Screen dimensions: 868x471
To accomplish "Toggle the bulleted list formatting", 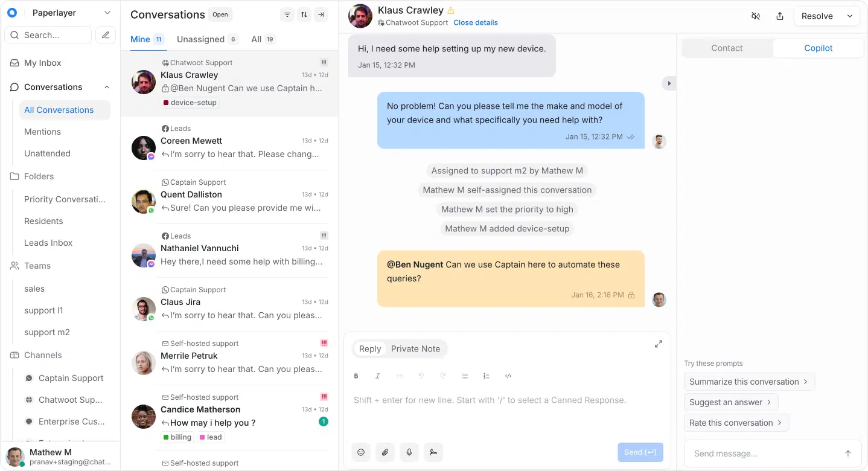I will pyautogui.click(x=465, y=376).
